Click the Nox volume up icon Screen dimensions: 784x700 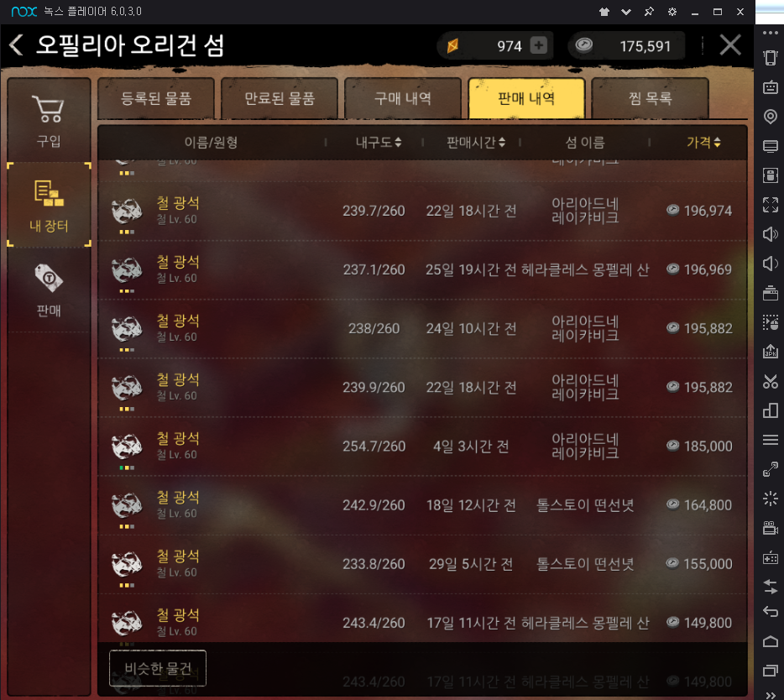(x=770, y=233)
